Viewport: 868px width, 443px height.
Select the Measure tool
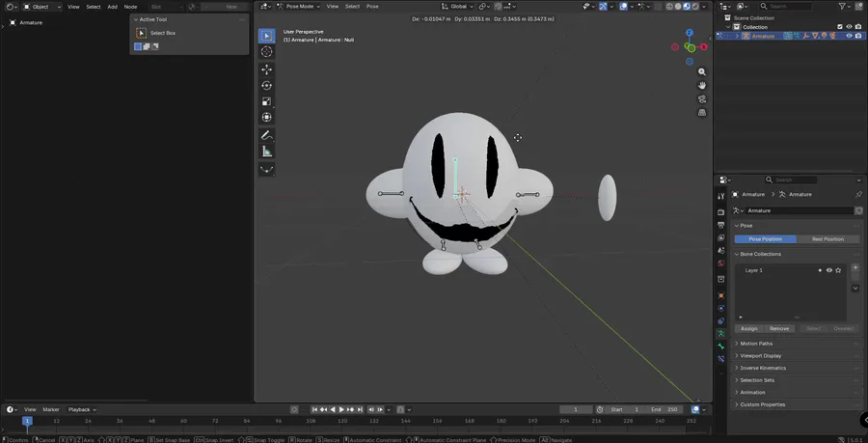pos(267,152)
